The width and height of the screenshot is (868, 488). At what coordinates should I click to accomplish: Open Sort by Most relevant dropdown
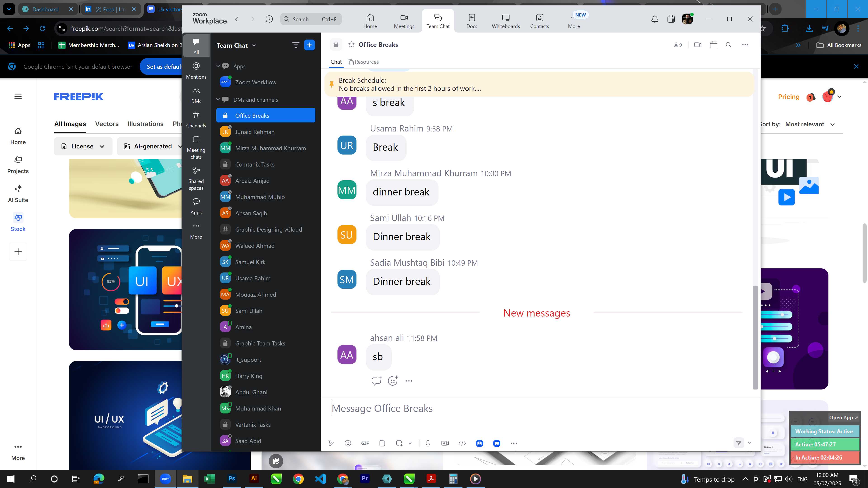(810, 124)
